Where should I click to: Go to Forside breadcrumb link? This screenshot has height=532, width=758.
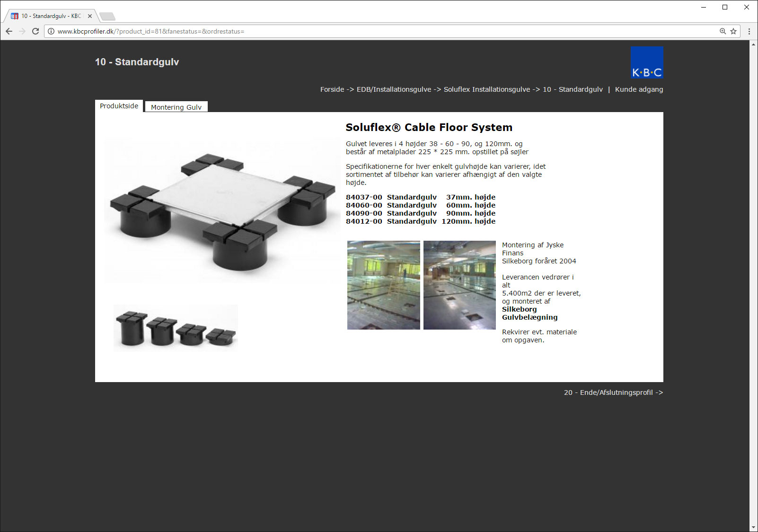click(x=332, y=89)
